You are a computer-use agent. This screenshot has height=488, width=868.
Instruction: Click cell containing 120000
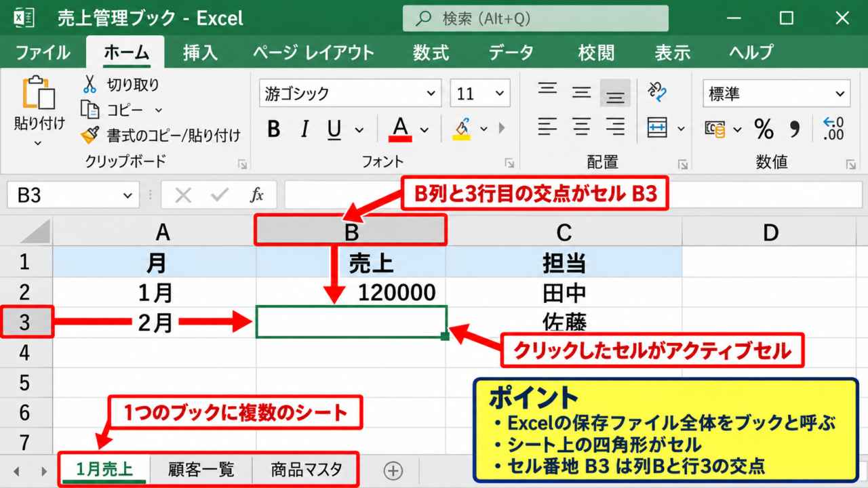[x=351, y=292]
